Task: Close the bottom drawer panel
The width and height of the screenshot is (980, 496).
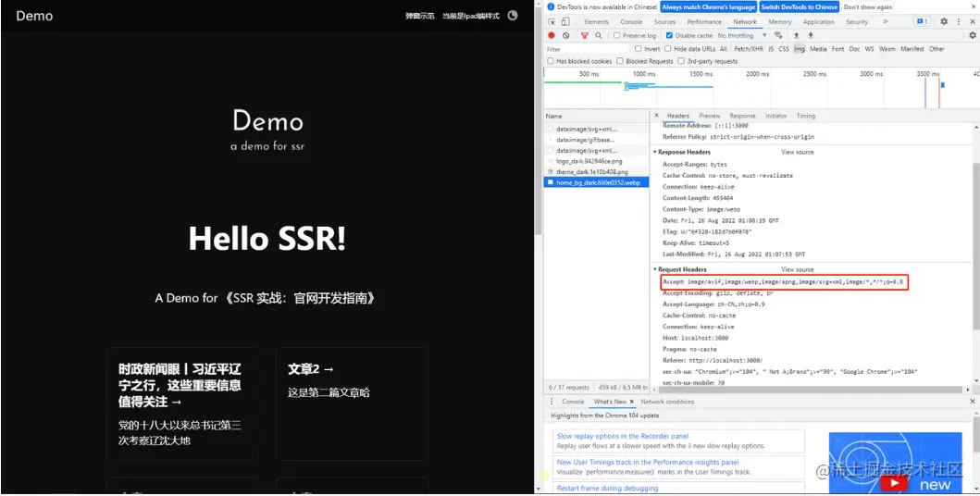Action: coord(973,402)
